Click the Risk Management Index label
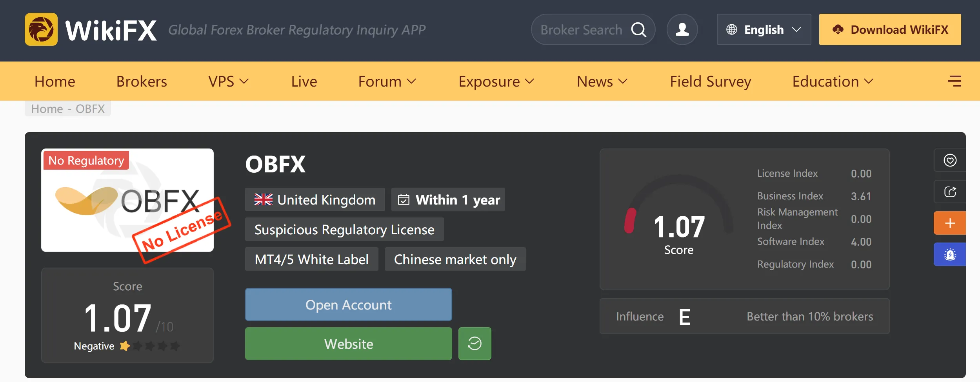 tap(797, 219)
